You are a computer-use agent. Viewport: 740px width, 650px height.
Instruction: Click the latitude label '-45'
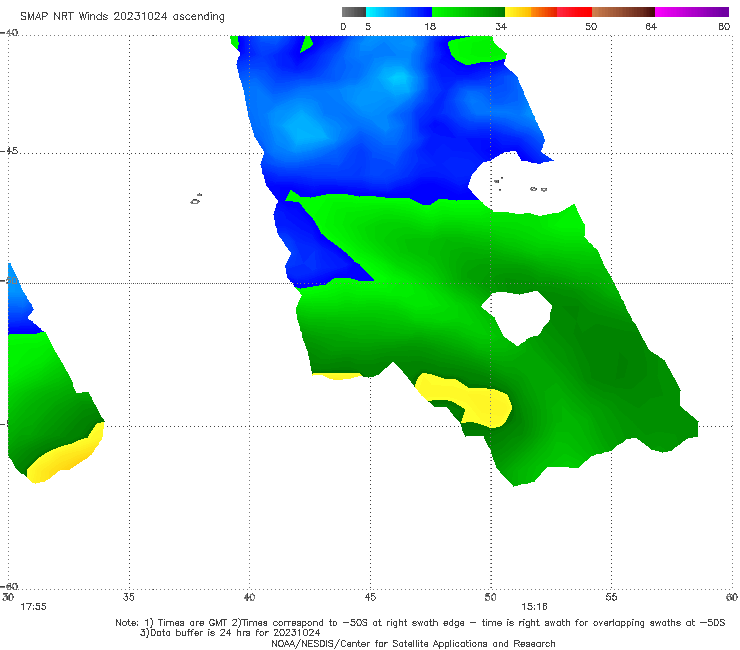point(9,151)
